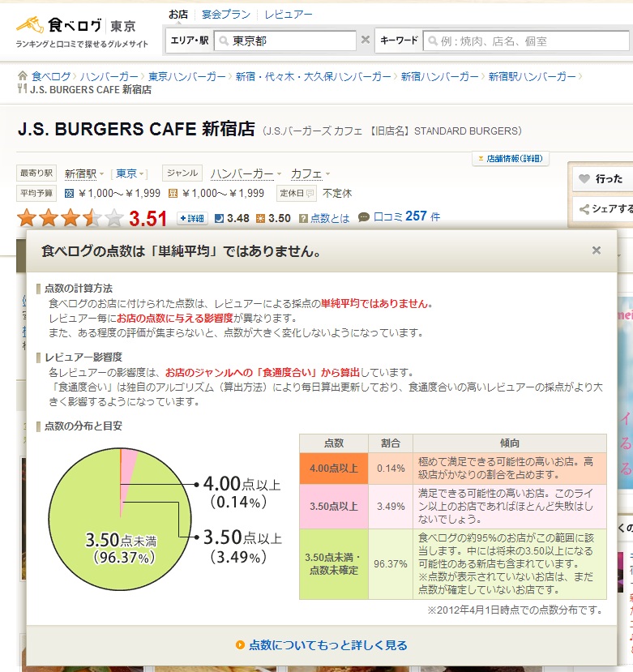This screenshot has width=633, height=672.
Task: Click the area input field with 東京都
Action: (x=284, y=41)
